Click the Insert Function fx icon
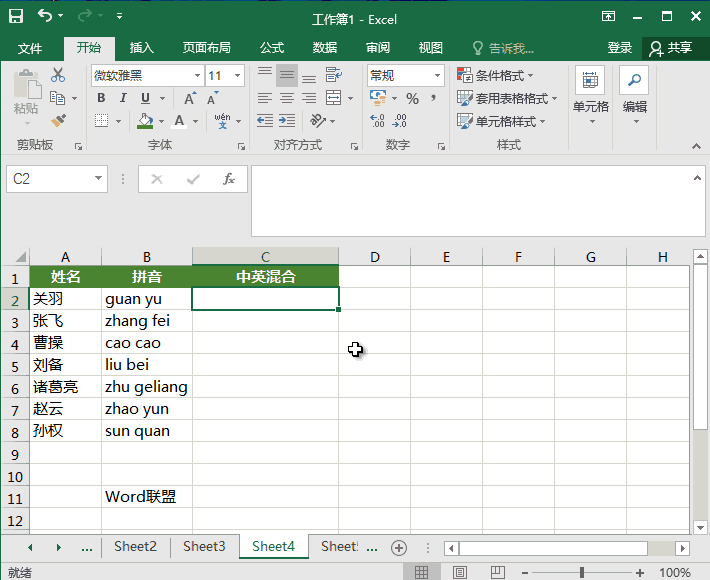This screenshot has width=710, height=580. pos(228,179)
